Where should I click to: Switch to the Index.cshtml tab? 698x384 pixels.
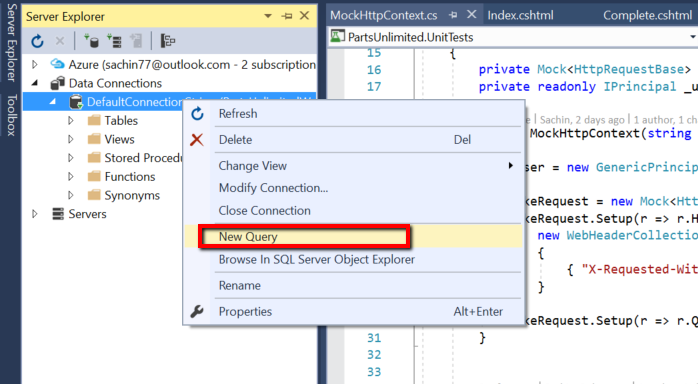tap(520, 16)
